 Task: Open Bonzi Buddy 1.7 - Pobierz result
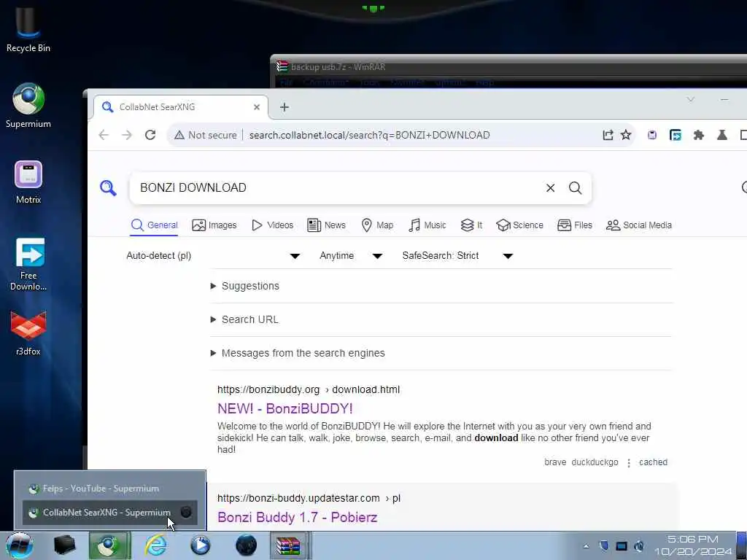298,517
